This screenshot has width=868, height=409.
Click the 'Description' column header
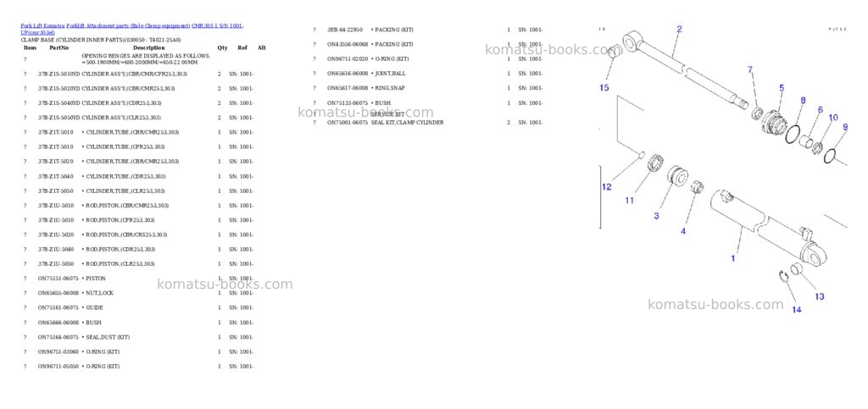pos(149,48)
